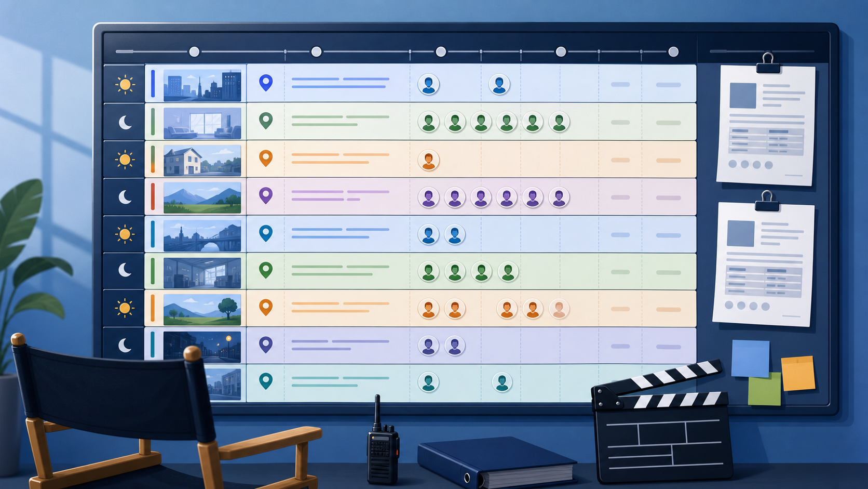The width and height of the screenshot is (868, 489).
Task: Select the sun icon beside the lone tree scene
Action: (x=125, y=308)
